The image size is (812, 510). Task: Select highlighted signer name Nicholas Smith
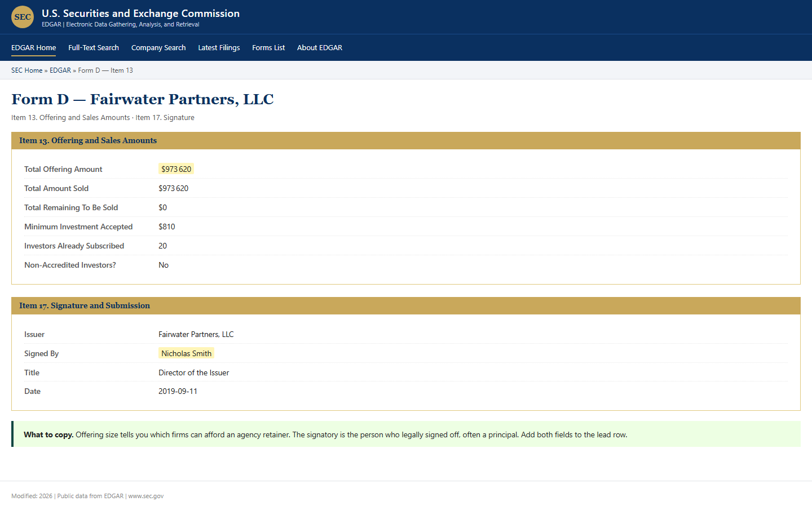pos(186,353)
